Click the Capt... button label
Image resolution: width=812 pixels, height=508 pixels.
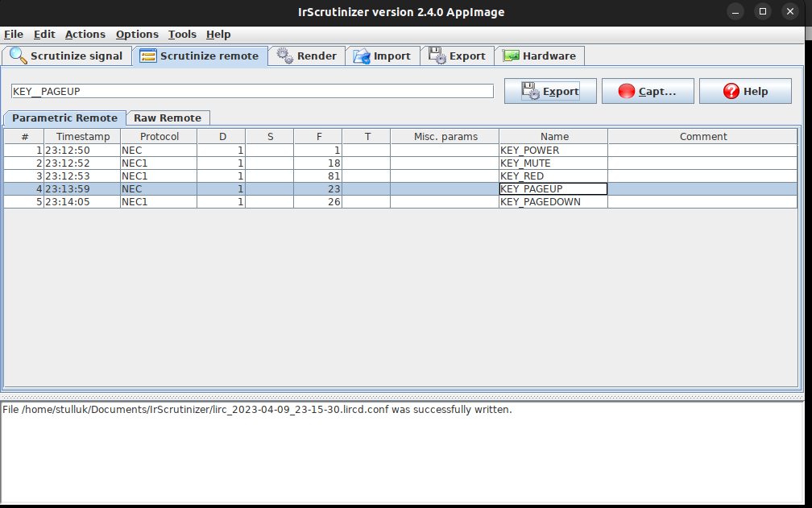click(x=657, y=92)
